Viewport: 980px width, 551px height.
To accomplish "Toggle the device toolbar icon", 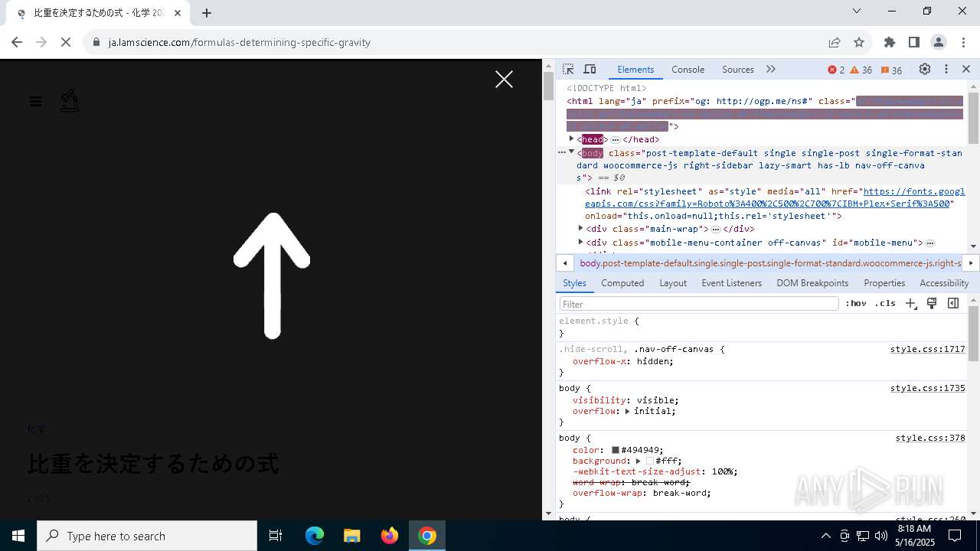I will 590,69.
